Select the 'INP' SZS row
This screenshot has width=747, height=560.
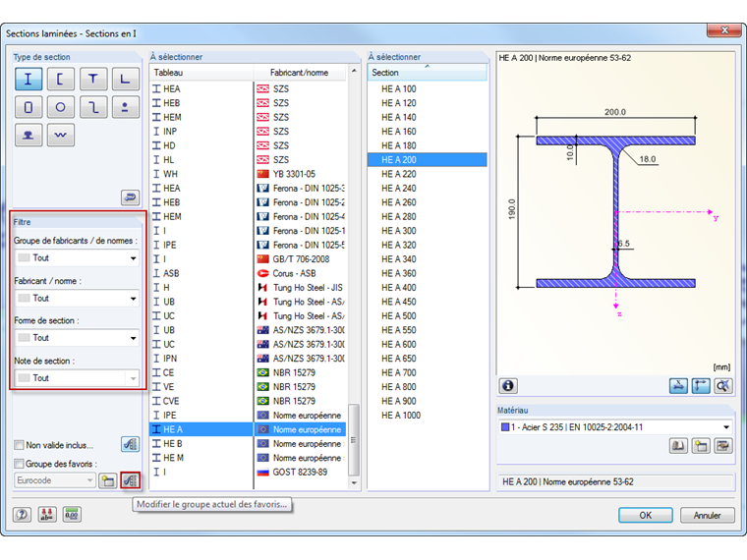[249, 132]
